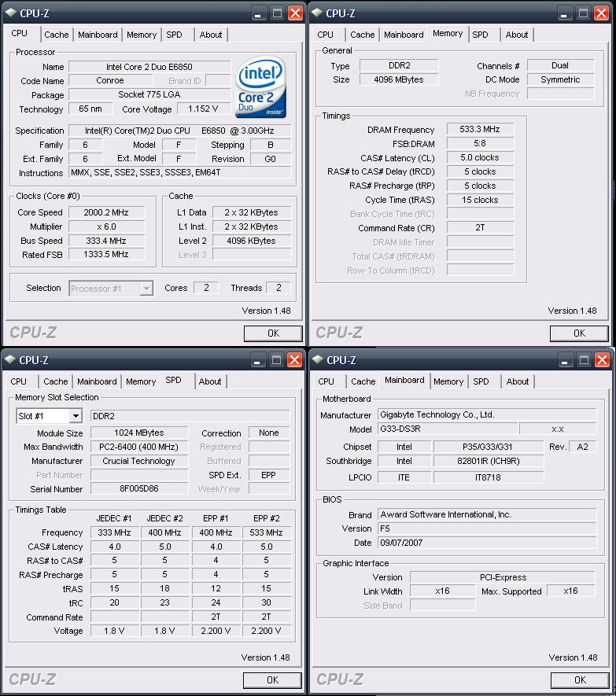Close the Mainboard tab window

point(602,360)
